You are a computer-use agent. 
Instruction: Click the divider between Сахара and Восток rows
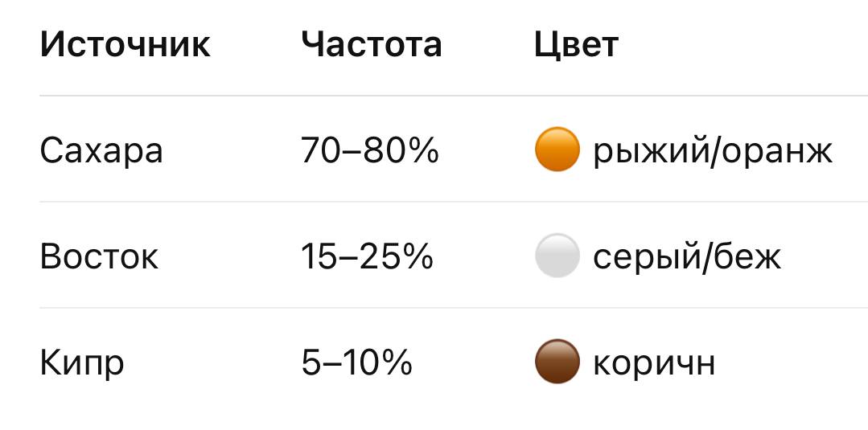[x=450, y=202]
